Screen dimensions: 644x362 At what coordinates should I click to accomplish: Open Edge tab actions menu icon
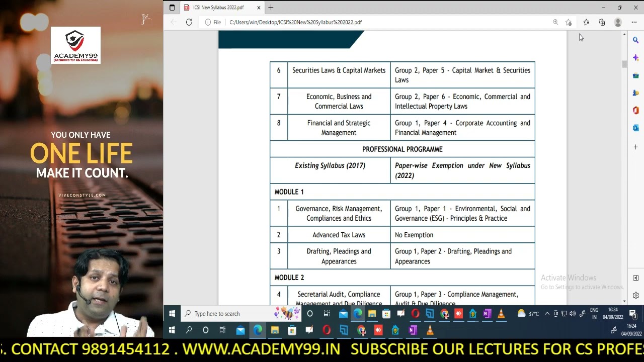click(x=172, y=8)
